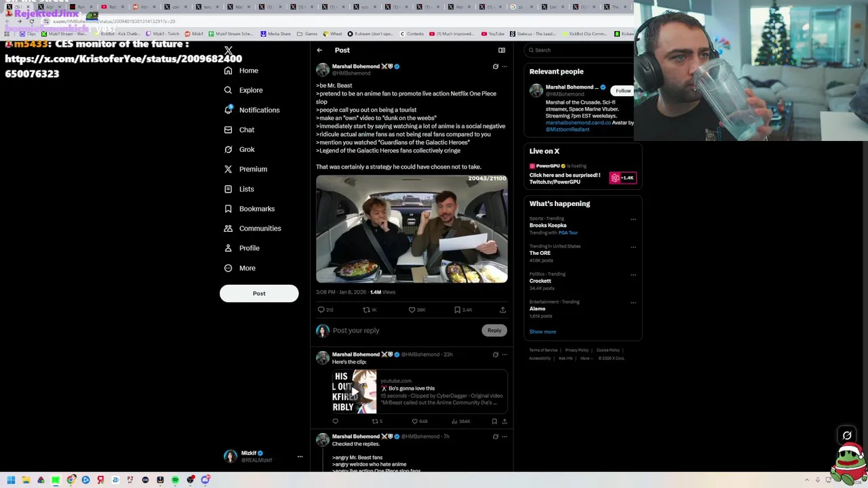Screen dimensions: 868x488
Task: Open the more options menu on main post
Action: (505, 66)
